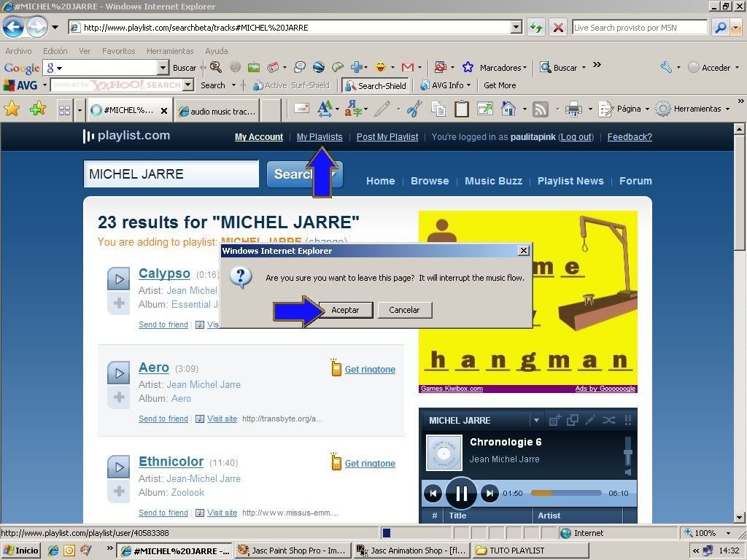Skip to previous track in player

433,494
